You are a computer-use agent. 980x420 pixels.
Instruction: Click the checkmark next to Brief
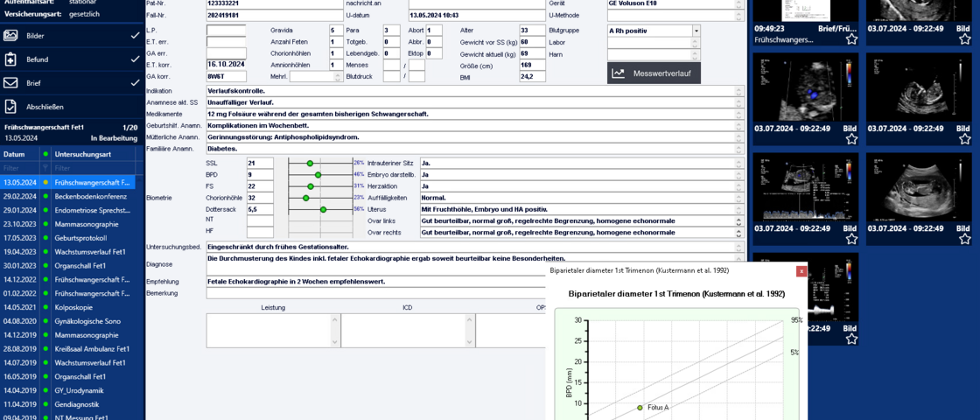coord(135,83)
